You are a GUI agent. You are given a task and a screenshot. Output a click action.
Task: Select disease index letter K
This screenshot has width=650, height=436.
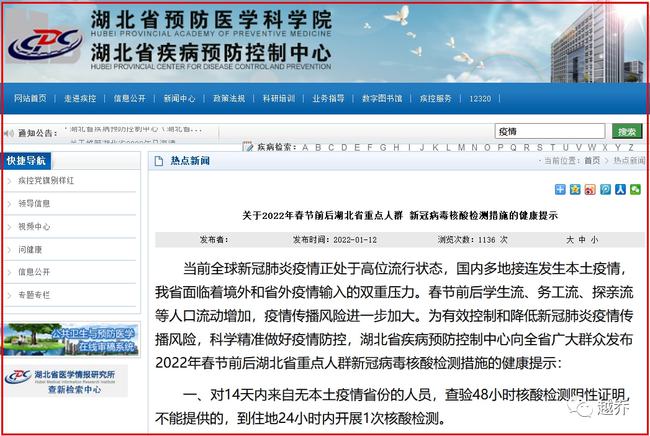tap(435, 147)
